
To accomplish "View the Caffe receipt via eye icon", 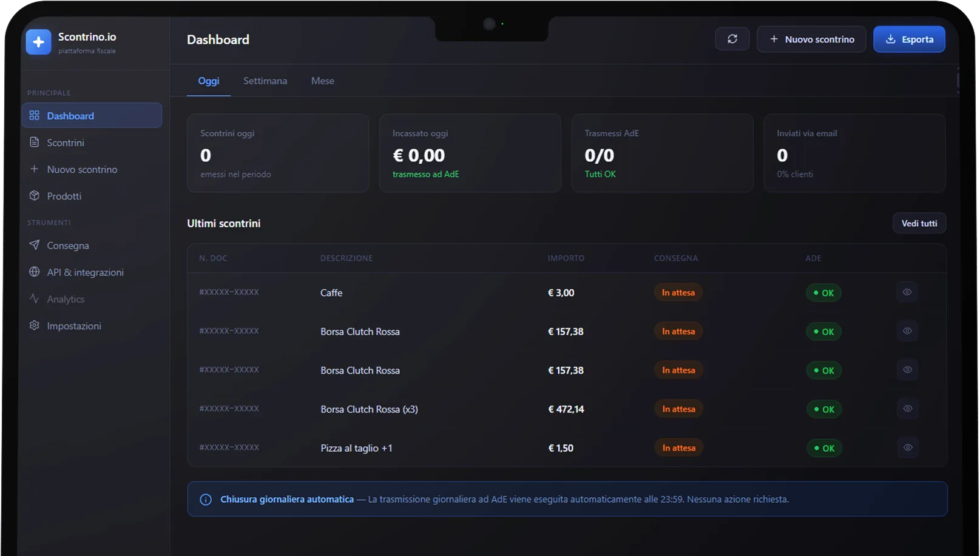I will [907, 292].
